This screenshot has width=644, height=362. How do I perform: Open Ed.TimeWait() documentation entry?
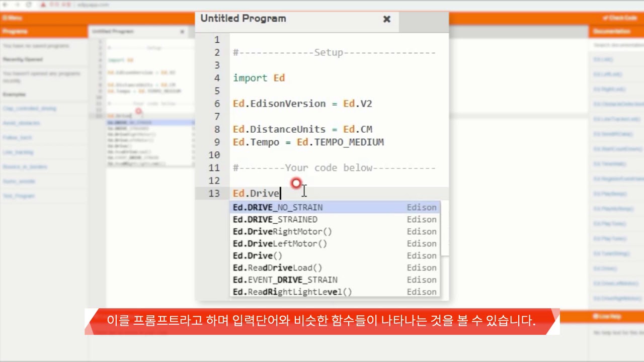pyautogui.click(x=610, y=164)
